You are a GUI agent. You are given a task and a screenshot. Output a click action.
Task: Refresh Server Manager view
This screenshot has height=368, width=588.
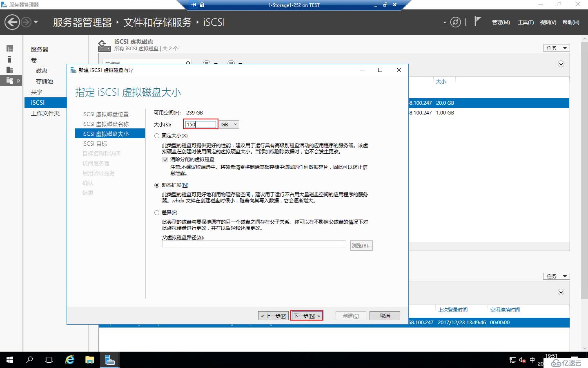455,22
